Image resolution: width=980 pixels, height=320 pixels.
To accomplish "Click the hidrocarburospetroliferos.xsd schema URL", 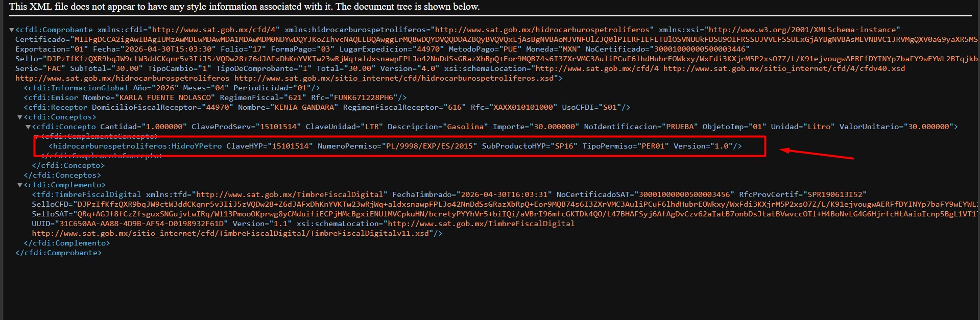I will (x=394, y=78).
